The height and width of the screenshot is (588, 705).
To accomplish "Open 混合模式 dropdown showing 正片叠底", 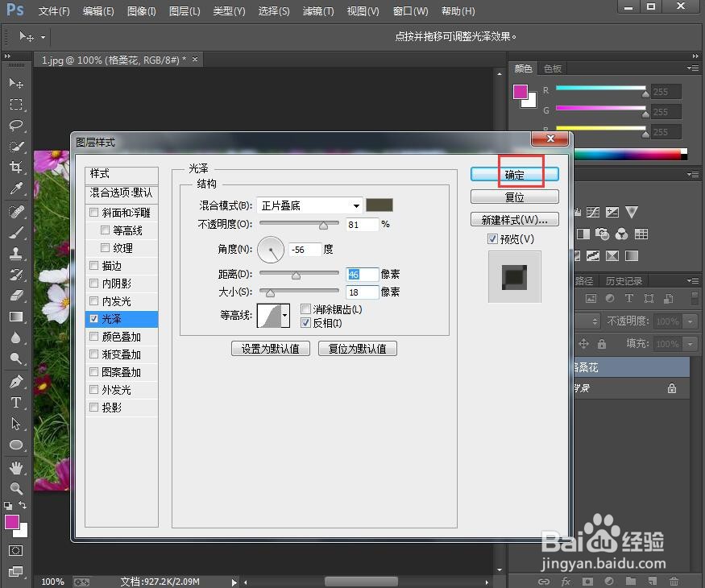I will (309, 205).
